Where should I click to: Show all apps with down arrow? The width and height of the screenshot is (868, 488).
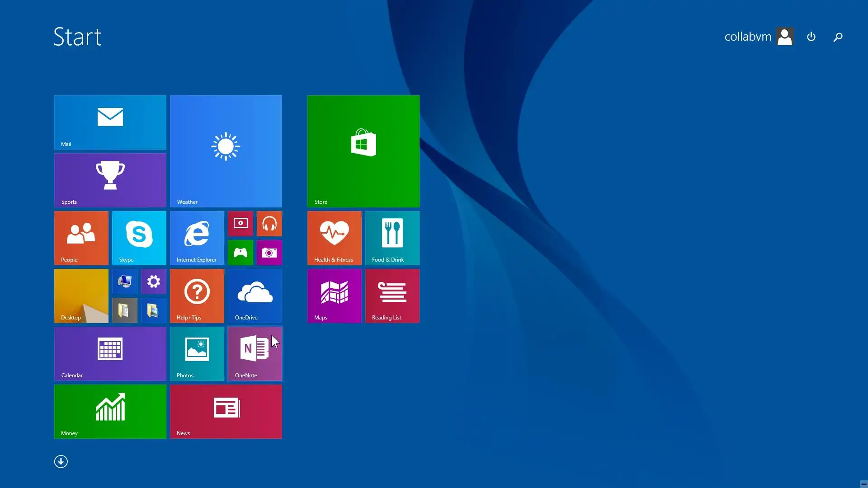pyautogui.click(x=61, y=461)
